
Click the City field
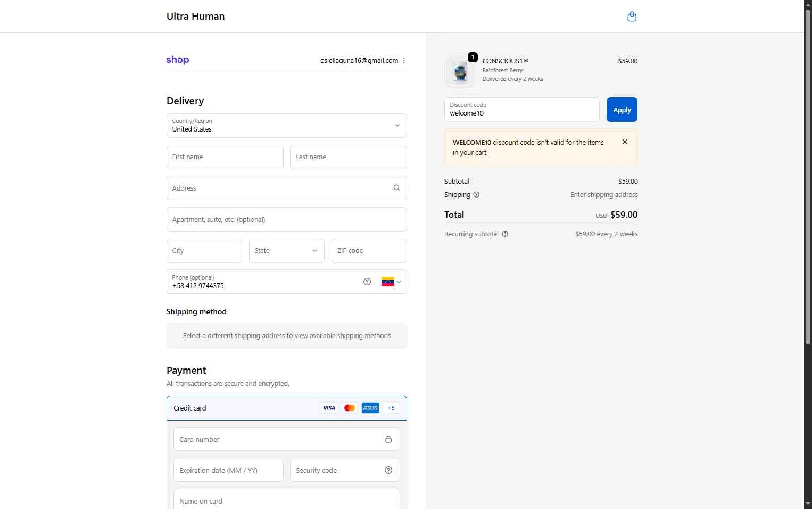pyautogui.click(x=204, y=251)
